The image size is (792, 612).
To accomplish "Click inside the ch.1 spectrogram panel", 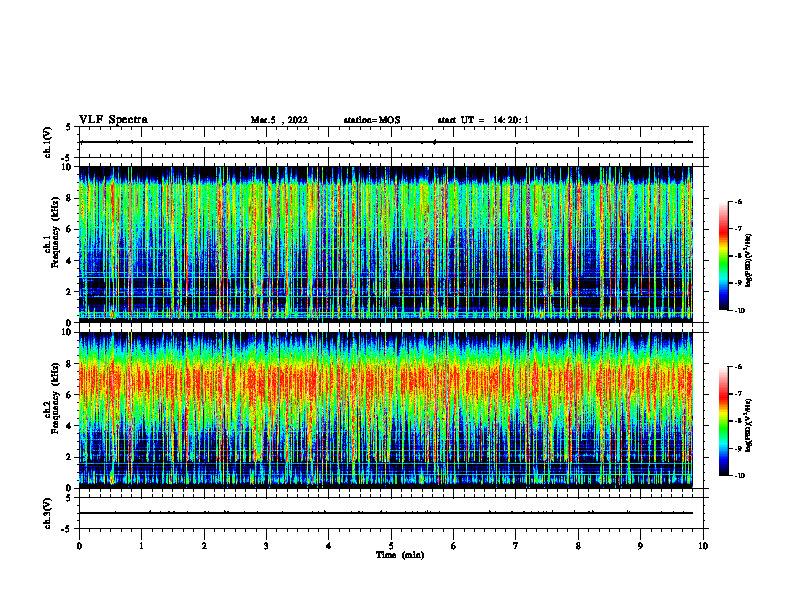I will (386, 244).
